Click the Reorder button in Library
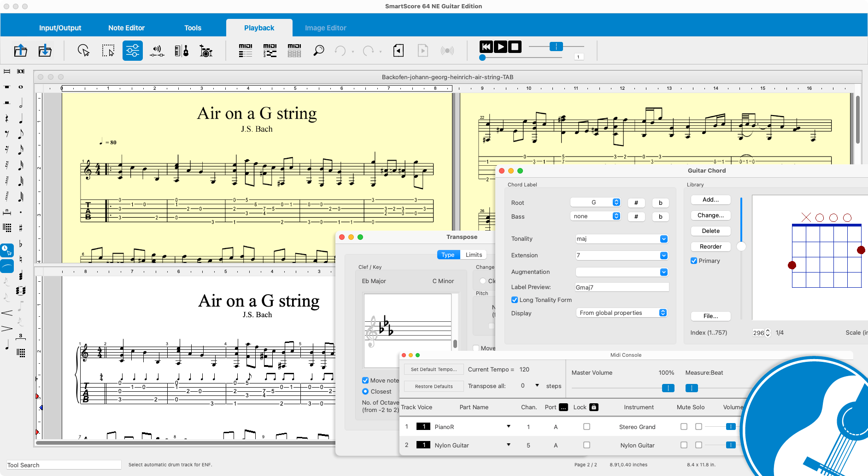 coord(710,247)
